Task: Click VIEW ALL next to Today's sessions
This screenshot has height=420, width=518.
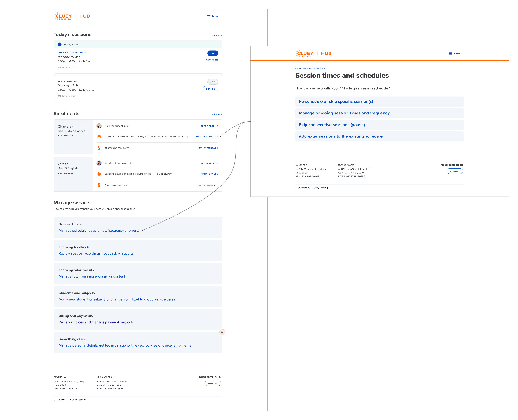Action: pos(217,36)
